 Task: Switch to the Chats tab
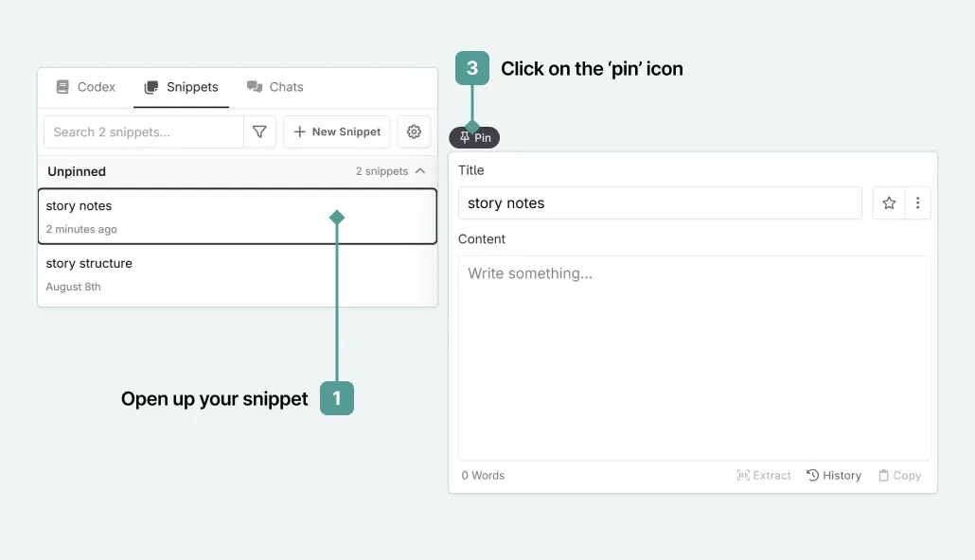pyautogui.click(x=275, y=86)
